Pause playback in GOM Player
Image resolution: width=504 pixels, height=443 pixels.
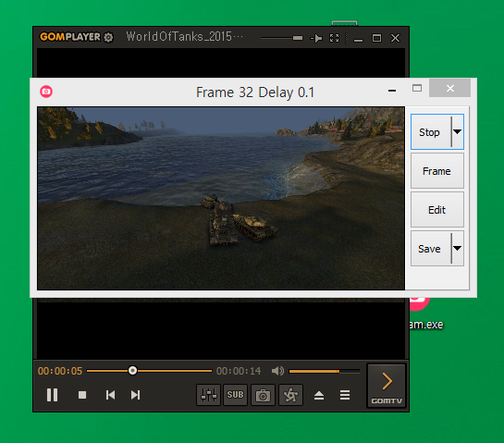[x=52, y=395]
